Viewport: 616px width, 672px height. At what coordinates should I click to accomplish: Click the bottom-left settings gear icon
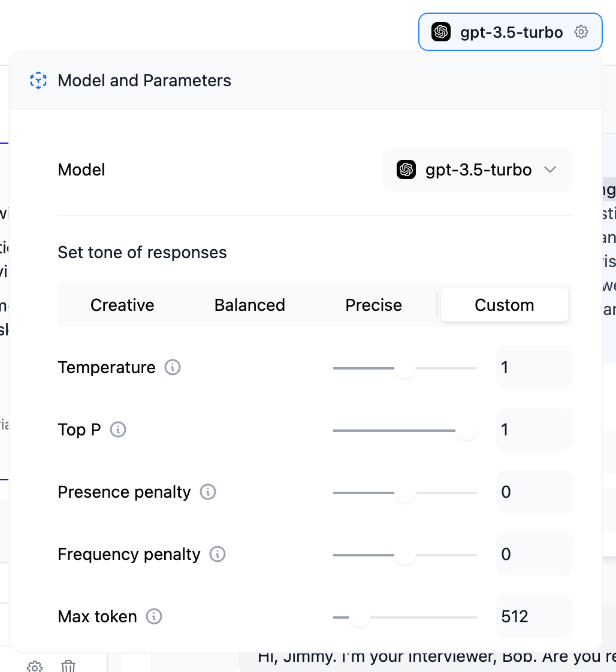(x=35, y=666)
